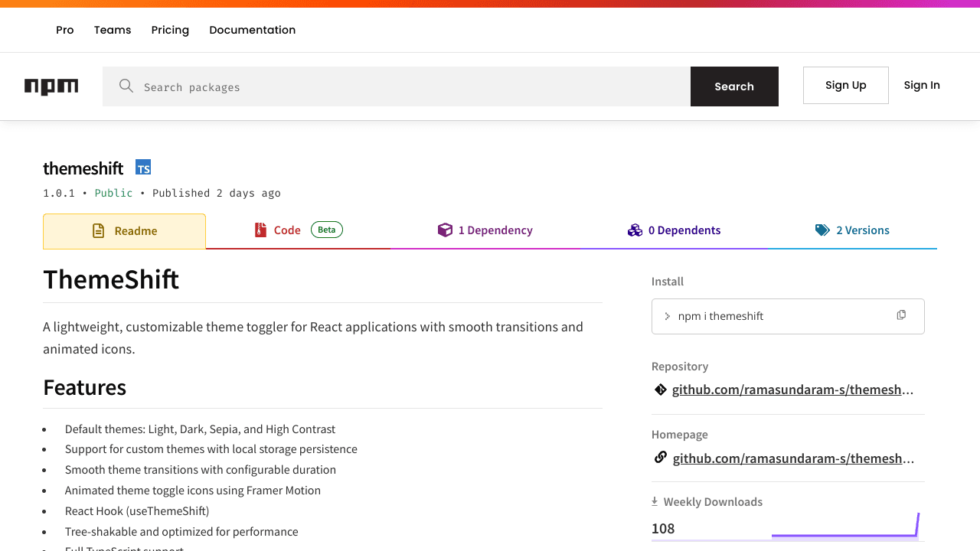
Task: Click the weekly downloads count 108
Action: click(x=663, y=528)
